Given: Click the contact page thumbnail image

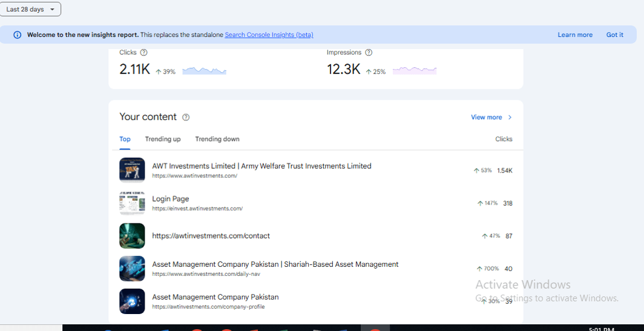Looking at the screenshot, I should [132, 236].
